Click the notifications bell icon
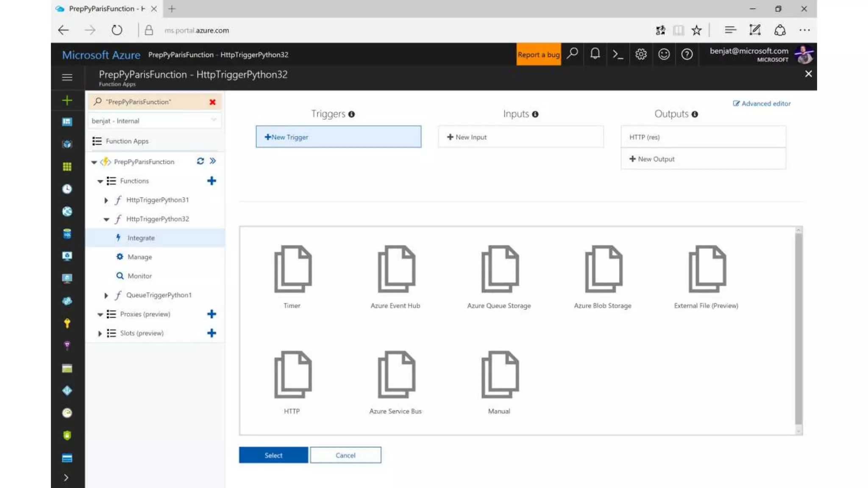 595,54
